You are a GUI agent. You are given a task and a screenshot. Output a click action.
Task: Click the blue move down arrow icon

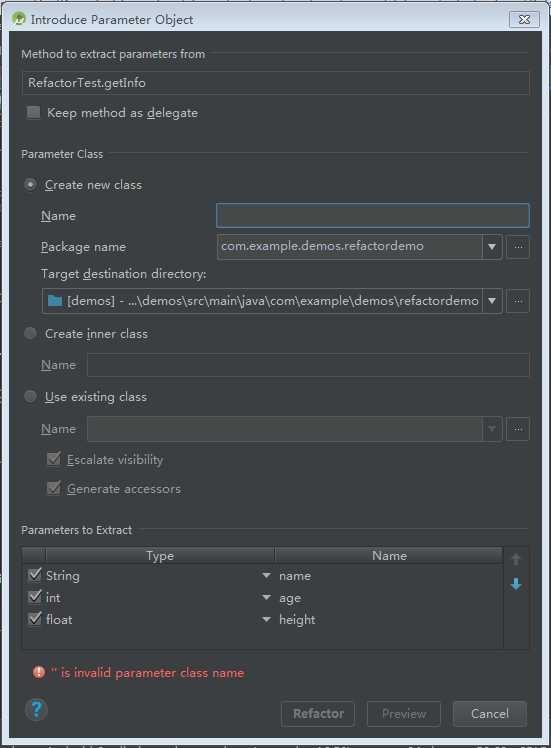(516, 583)
